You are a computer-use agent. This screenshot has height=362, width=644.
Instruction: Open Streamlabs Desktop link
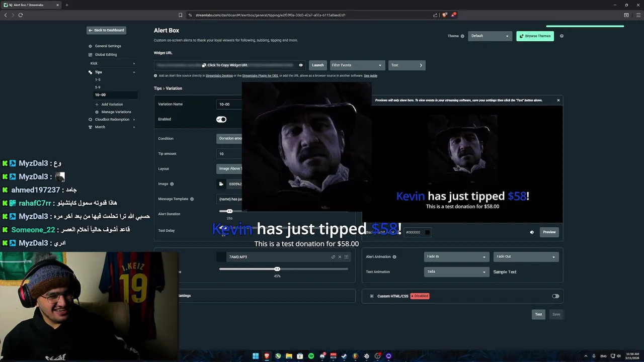click(x=219, y=76)
